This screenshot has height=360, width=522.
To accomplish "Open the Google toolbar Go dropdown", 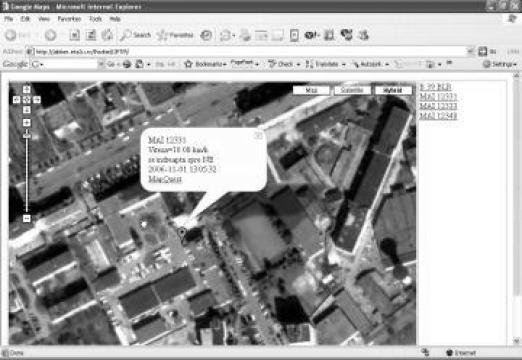I will 118,64.
